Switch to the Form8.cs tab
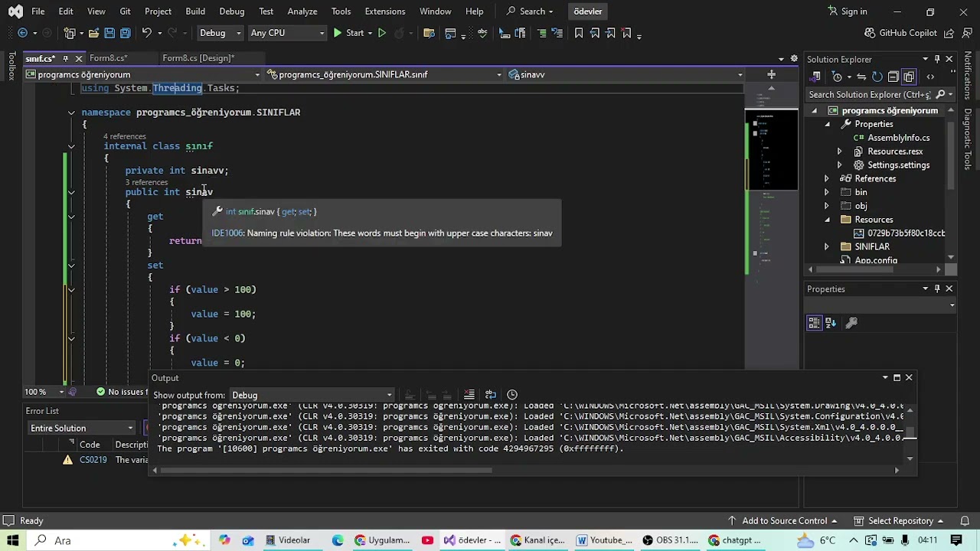 coord(108,58)
